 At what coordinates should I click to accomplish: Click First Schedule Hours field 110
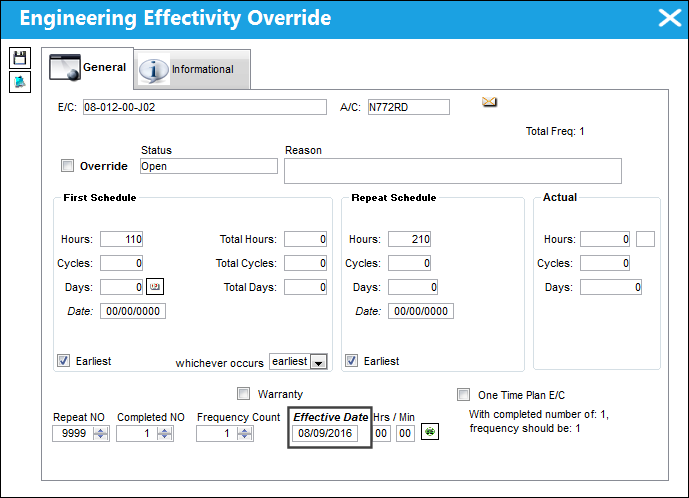tap(121, 239)
